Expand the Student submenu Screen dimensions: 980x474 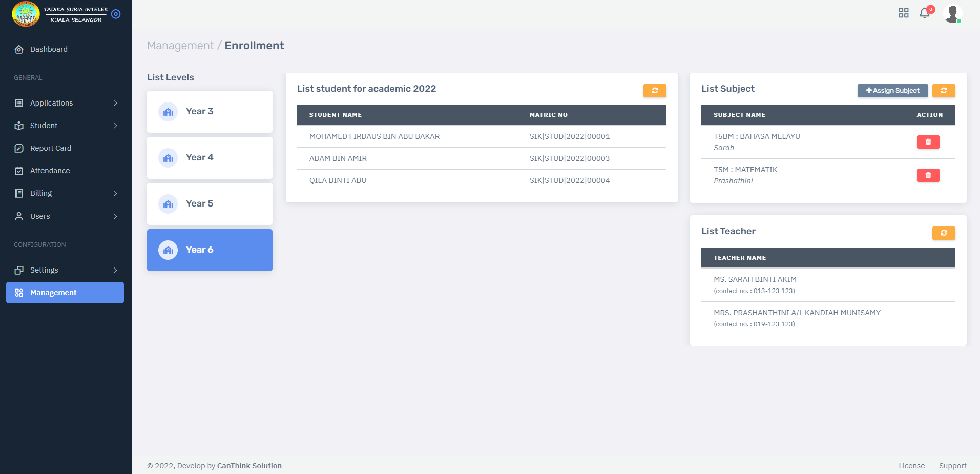pyautogui.click(x=65, y=126)
